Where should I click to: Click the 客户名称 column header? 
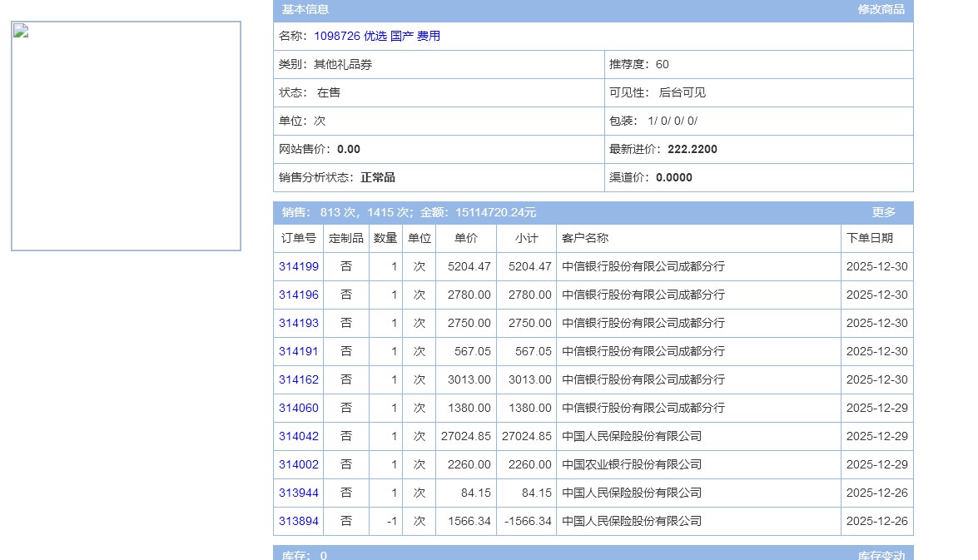[x=585, y=239]
